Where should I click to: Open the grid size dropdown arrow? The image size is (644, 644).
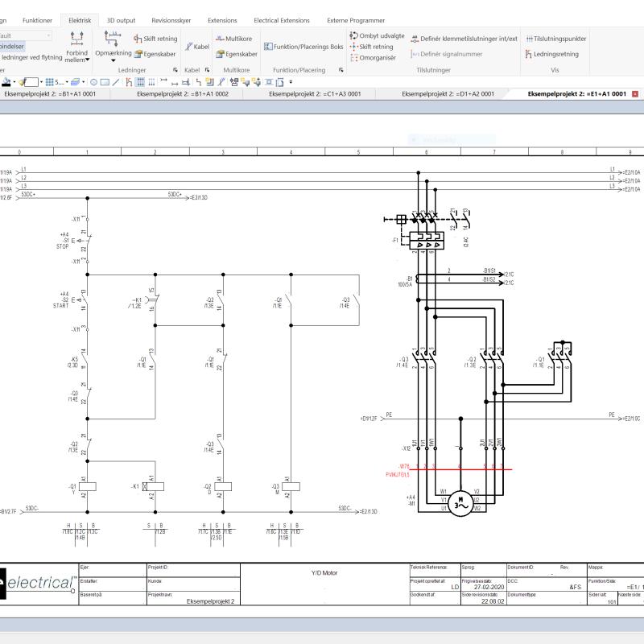point(67,82)
